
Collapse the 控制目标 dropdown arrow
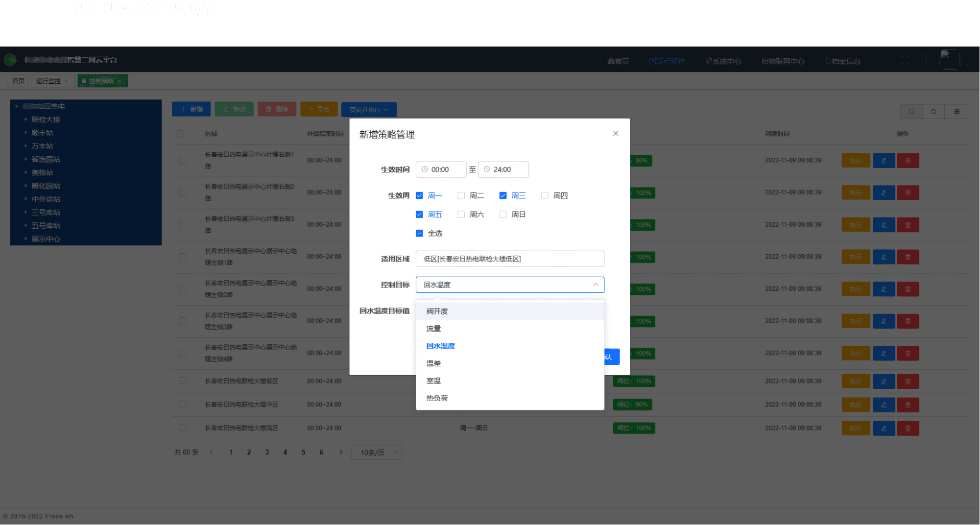[x=595, y=285]
